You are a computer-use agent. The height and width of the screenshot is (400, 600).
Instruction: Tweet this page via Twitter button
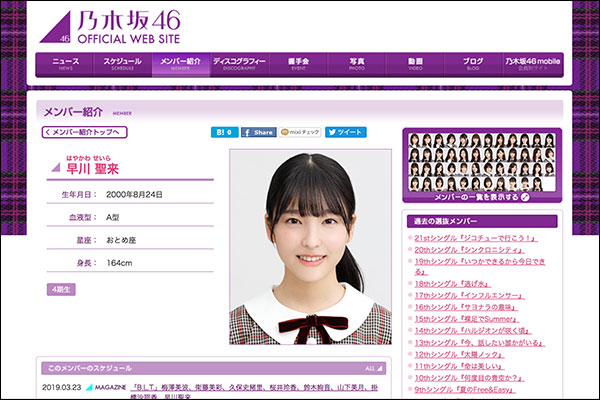coord(345,132)
